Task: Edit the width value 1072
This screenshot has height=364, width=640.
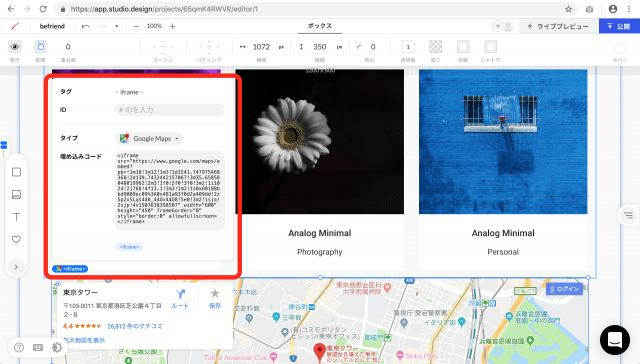Action: pyautogui.click(x=261, y=47)
